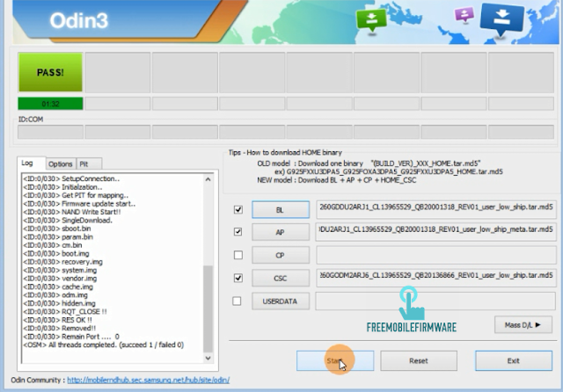Click the empty USERDATA path field

pyautogui.click(x=435, y=301)
